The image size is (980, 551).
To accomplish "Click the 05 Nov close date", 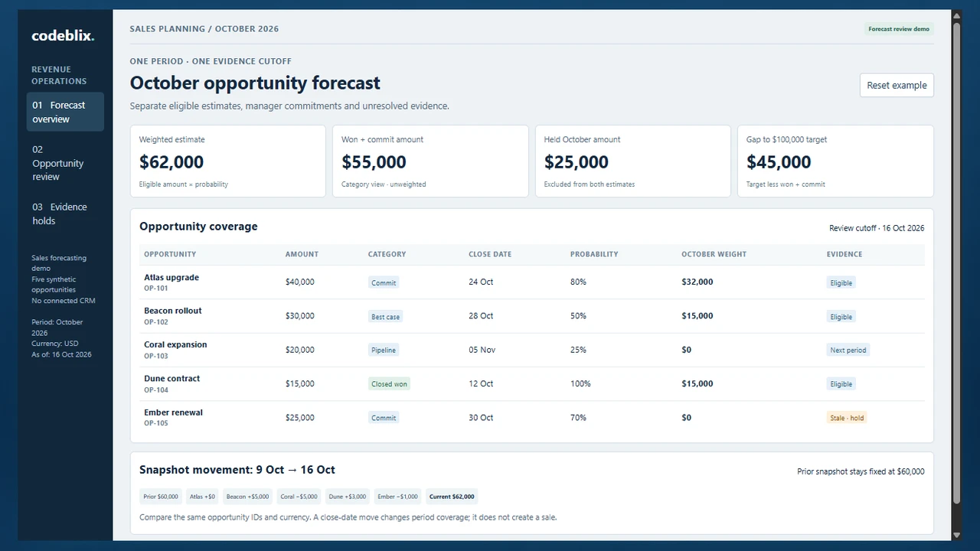I will click(x=482, y=350).
